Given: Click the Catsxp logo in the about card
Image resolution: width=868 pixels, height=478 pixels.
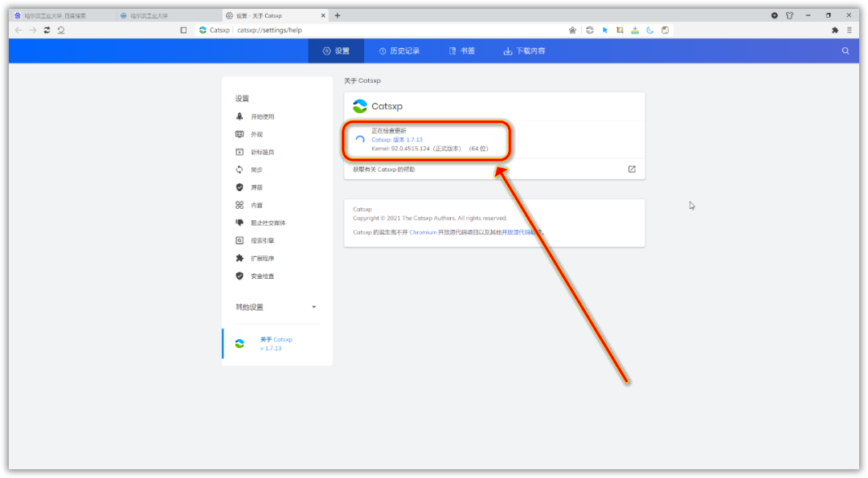Looking at the screenshot, I should pos(360,106).
